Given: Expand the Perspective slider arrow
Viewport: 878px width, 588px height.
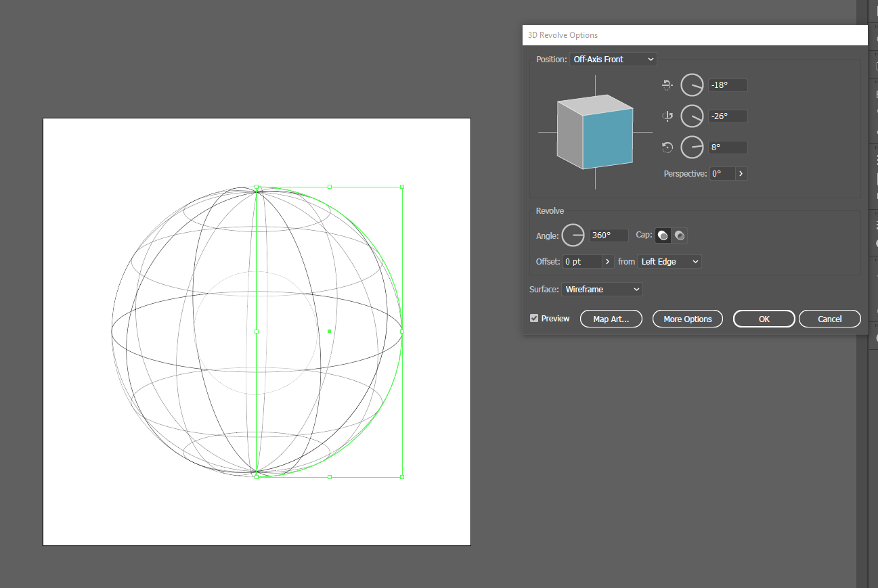Looking at the screenshot, I should pos(741,174).
